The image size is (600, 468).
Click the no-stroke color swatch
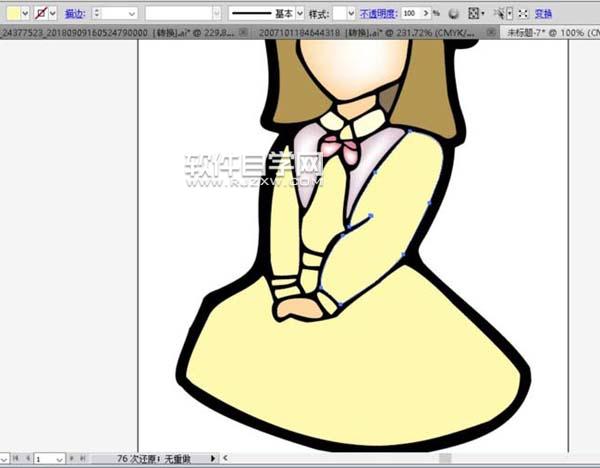click(41, 14)
